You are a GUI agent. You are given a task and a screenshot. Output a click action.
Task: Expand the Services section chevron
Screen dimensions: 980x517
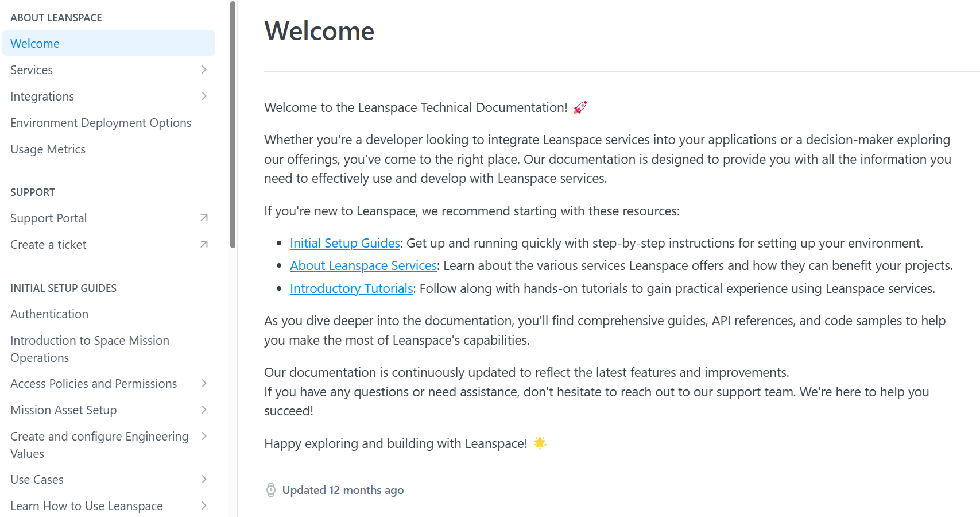204,70
